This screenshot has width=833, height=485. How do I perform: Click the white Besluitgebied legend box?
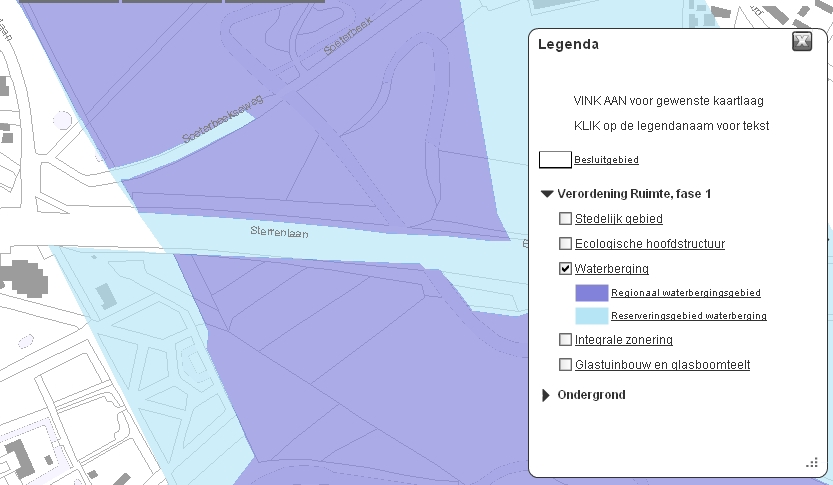point(555,159)
